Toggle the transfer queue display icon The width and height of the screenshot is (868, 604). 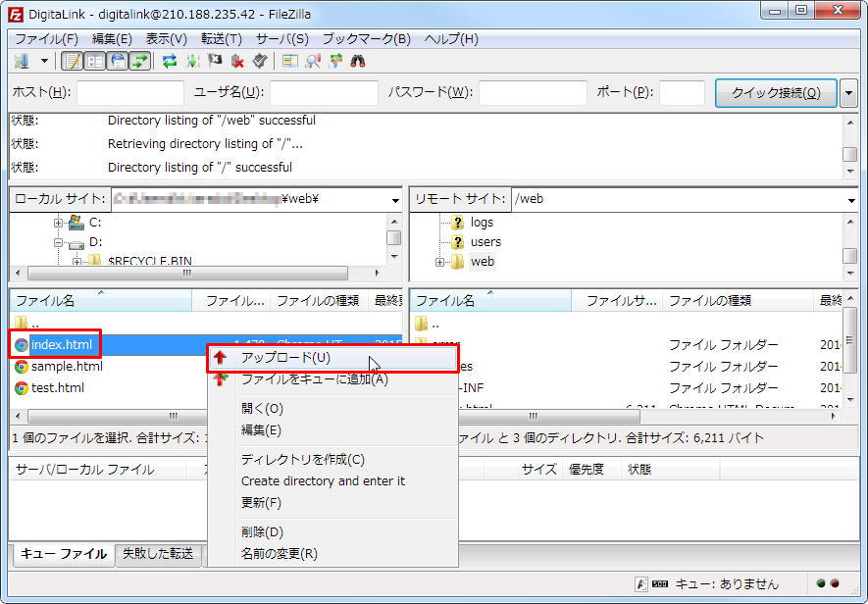coord(140,61)
